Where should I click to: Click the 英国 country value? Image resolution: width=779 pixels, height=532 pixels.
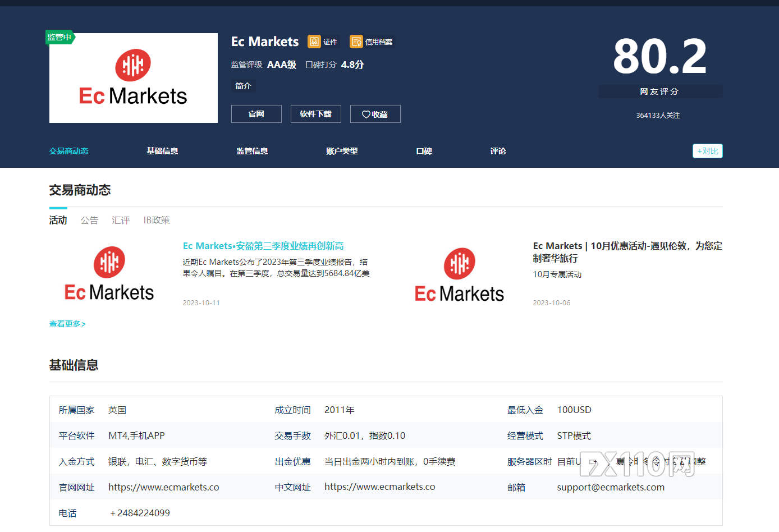tap(117, 410)
